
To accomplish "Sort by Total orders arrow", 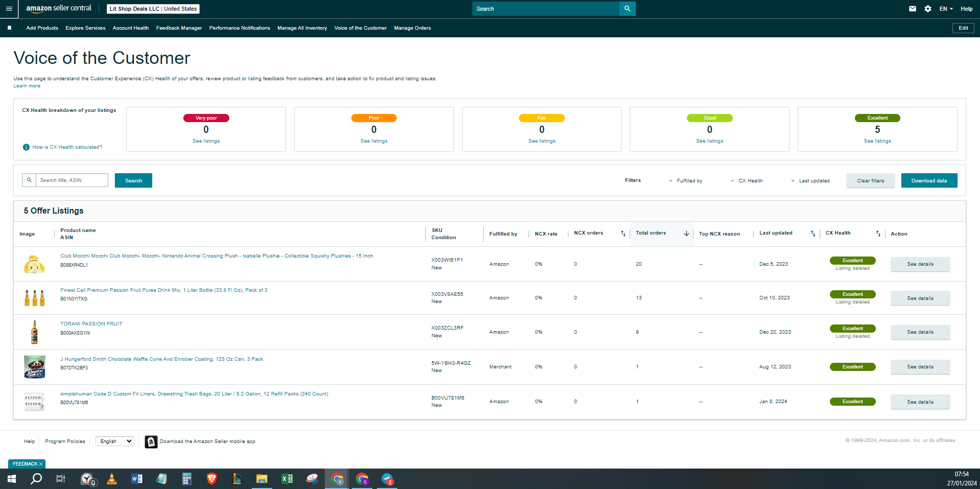I will (x=686, y=234).
